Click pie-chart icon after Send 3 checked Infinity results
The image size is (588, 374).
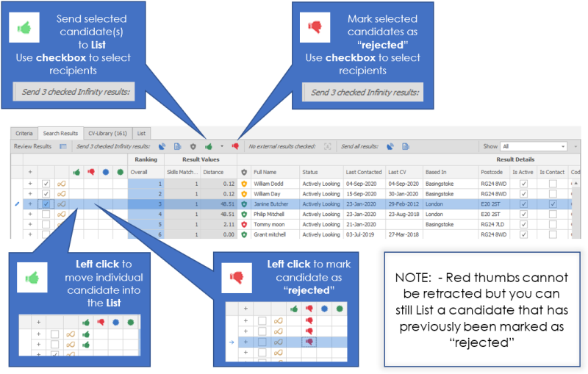coord(161,147)
